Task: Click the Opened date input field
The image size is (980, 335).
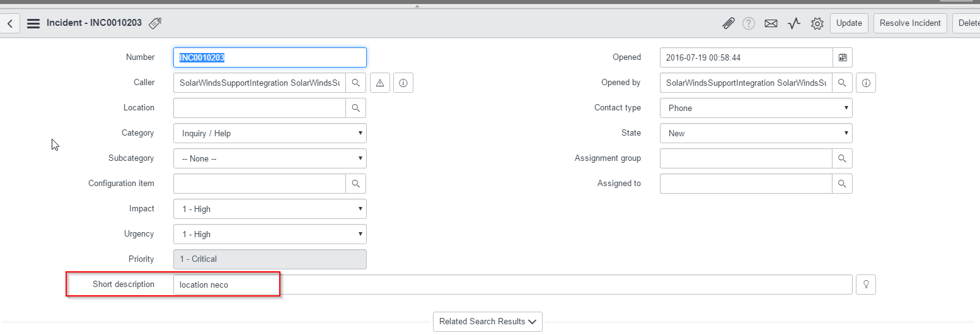Action: click(746, 57)
